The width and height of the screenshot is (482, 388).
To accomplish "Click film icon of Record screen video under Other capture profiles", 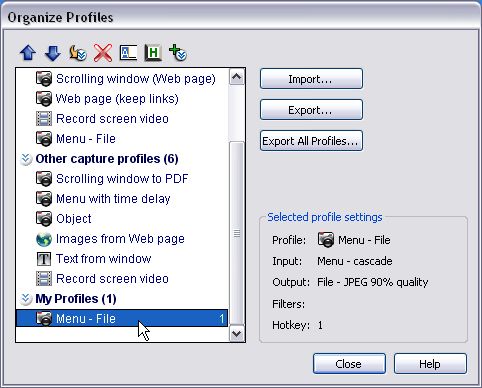I will [44, 279].
